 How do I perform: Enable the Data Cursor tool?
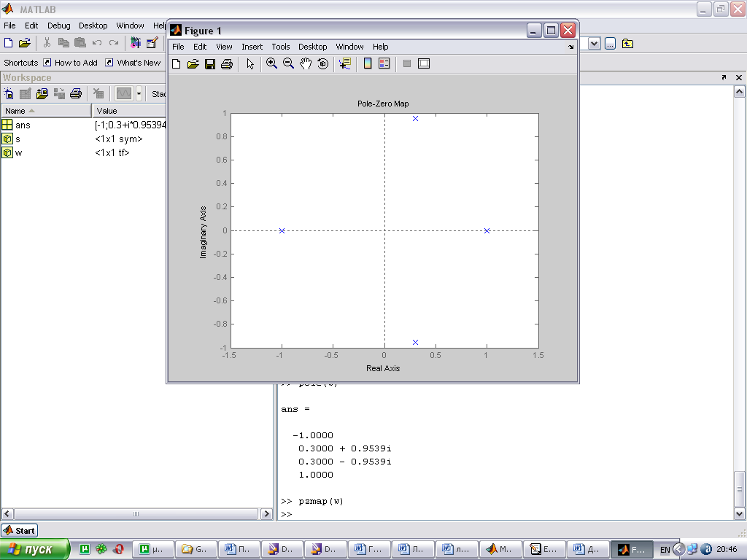(x=345, y=63)
